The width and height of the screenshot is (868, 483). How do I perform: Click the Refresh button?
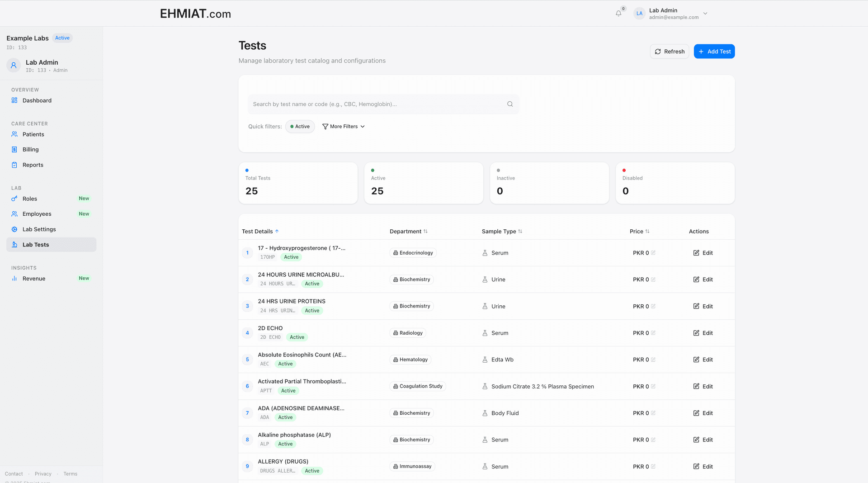[x=670, y=52]
